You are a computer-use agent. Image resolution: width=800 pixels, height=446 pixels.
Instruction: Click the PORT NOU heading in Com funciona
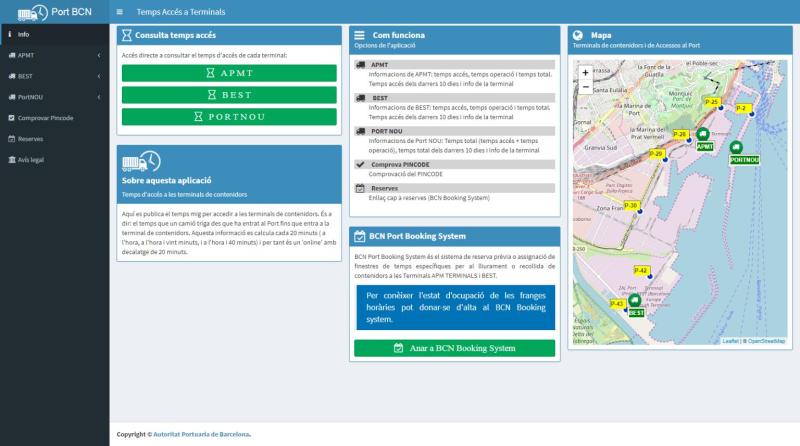(387, 131)
